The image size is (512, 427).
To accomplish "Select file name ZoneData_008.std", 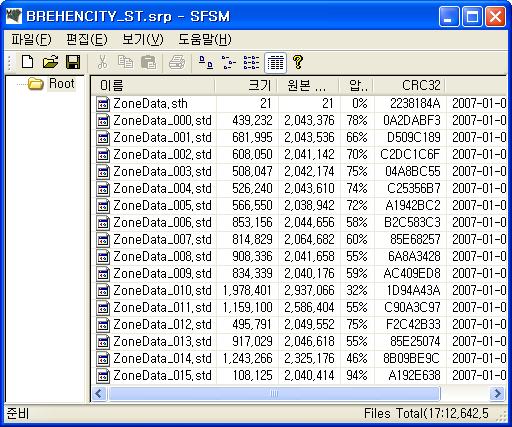I will tap(162, 257).
